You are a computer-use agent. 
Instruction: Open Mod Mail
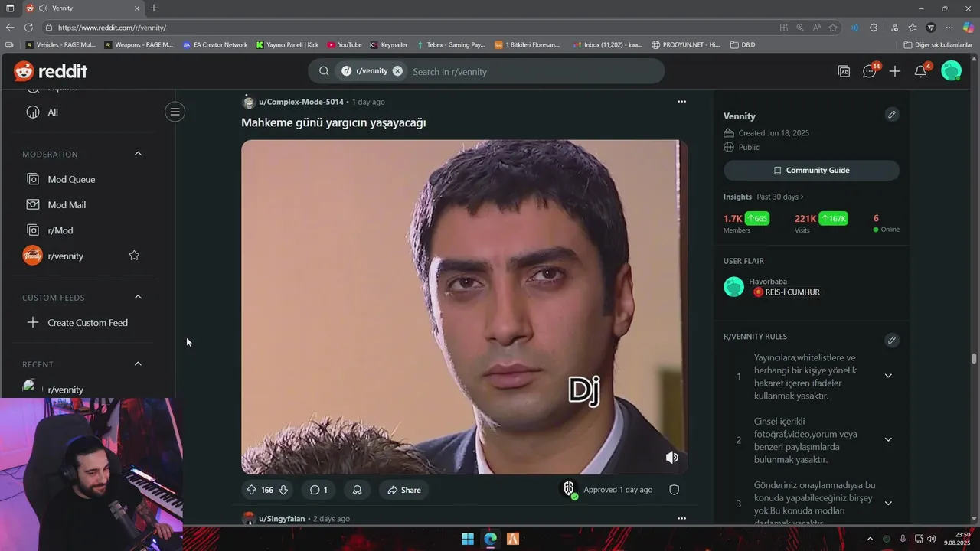coord(67,204)
